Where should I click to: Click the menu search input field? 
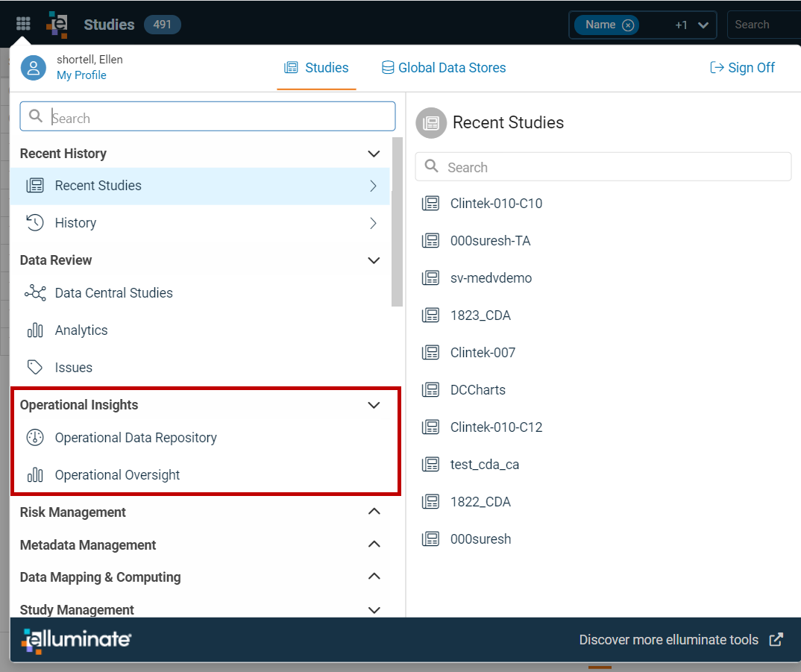(207, 116)
